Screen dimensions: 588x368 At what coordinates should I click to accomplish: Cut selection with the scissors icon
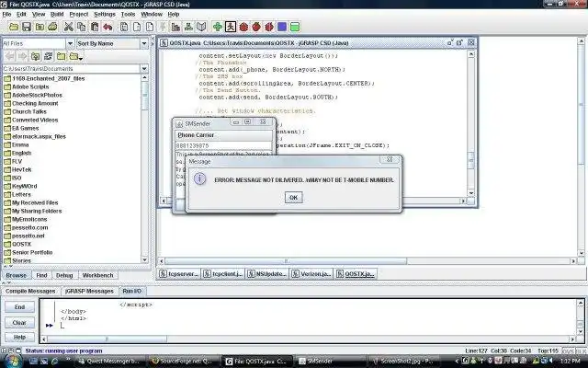pyautogui.click(x=68, y=27)
